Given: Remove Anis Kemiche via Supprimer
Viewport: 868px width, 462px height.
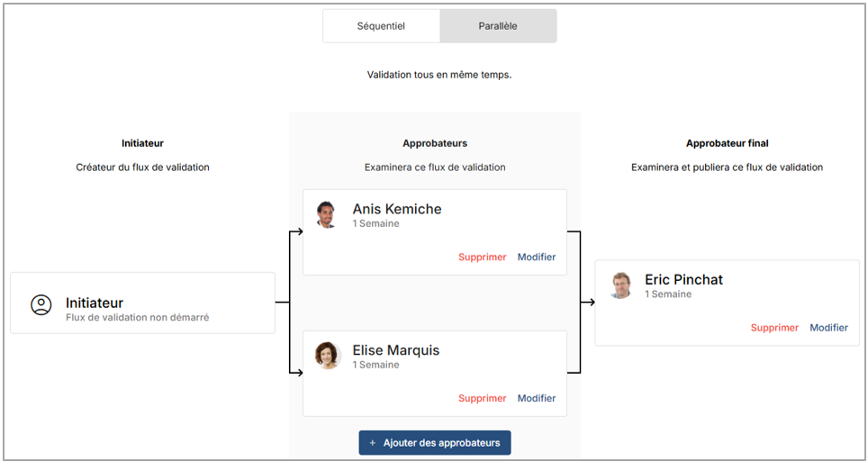Looking at the screenshot, I should 482,258.
